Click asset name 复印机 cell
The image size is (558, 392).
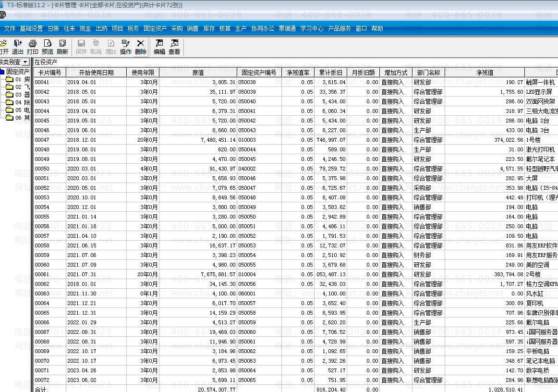541,303
